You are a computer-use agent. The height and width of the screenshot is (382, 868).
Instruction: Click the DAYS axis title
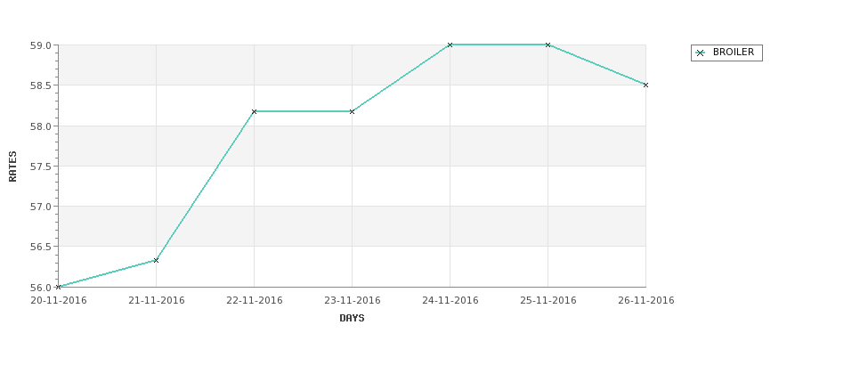[x=352, y=319]
